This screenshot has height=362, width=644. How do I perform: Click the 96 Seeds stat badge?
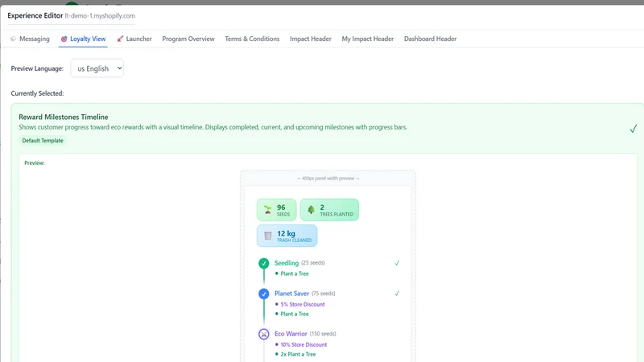click(x=276, y=210)
